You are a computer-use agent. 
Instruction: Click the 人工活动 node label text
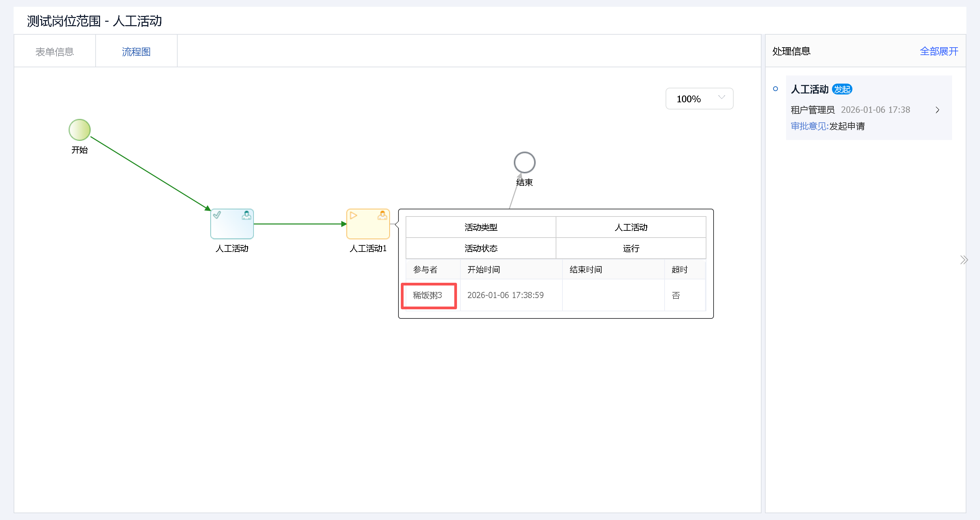(x=232, y=248)
